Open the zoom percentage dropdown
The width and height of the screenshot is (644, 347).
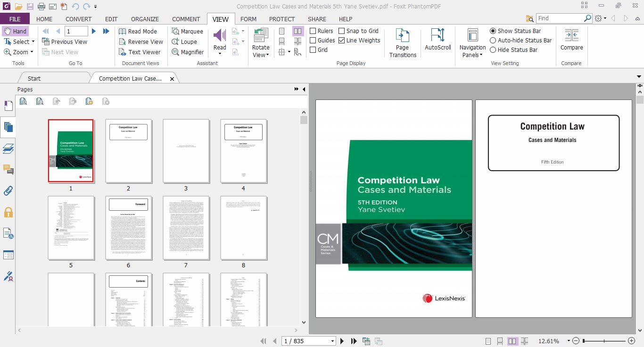click(569, 341)
